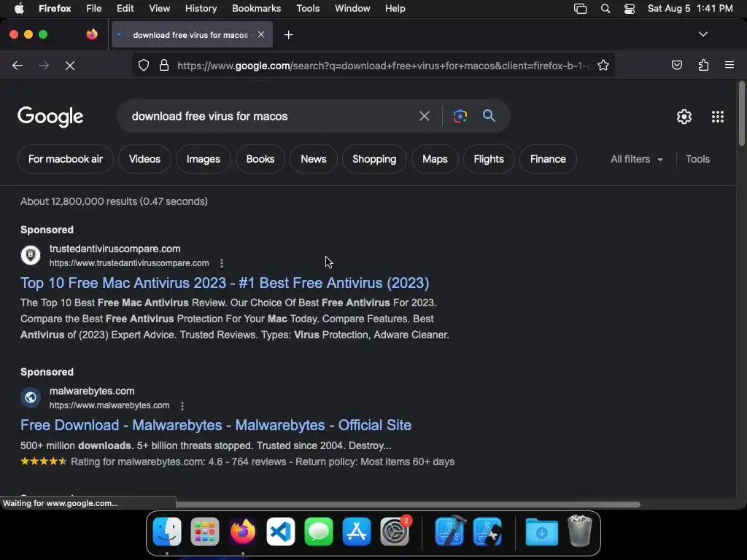Image resolution: width=747 pixels, height=560 pixels.
Task: Clear the Google search box text
Action: (424, 116)
